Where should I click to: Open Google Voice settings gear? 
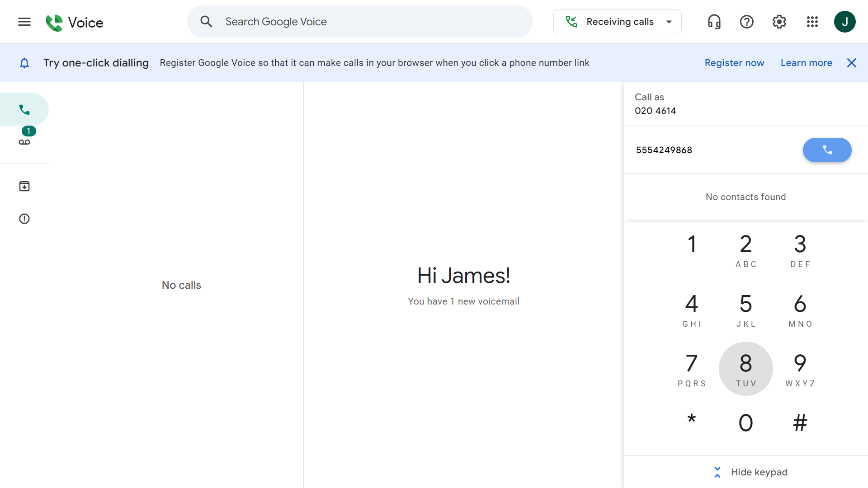pyautogui.click(x=779, y=21)
